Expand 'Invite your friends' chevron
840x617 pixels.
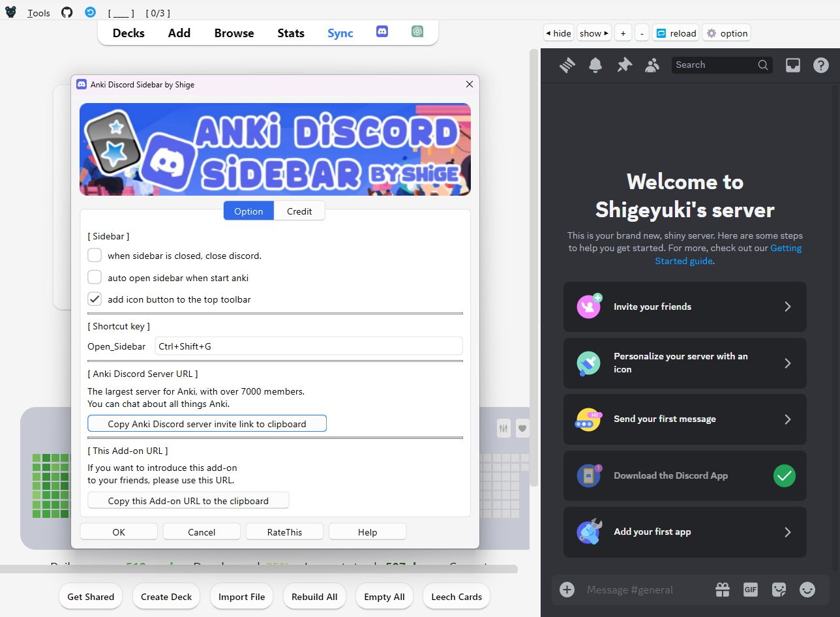pos(787,307)
